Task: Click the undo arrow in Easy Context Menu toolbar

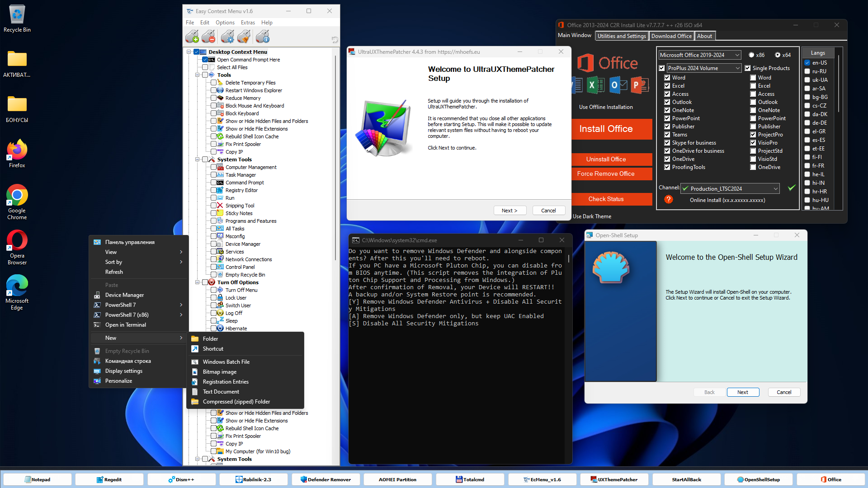Action: 335,40
